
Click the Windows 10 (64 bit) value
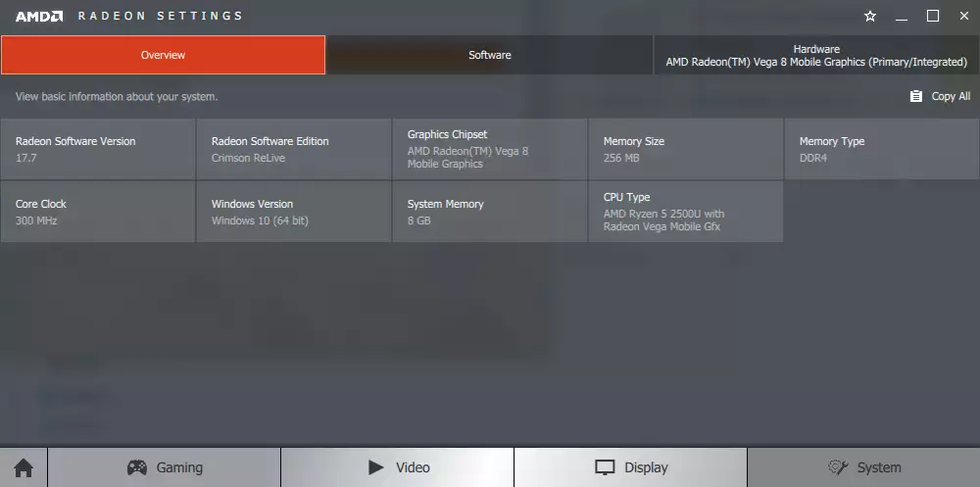point(260,220)
